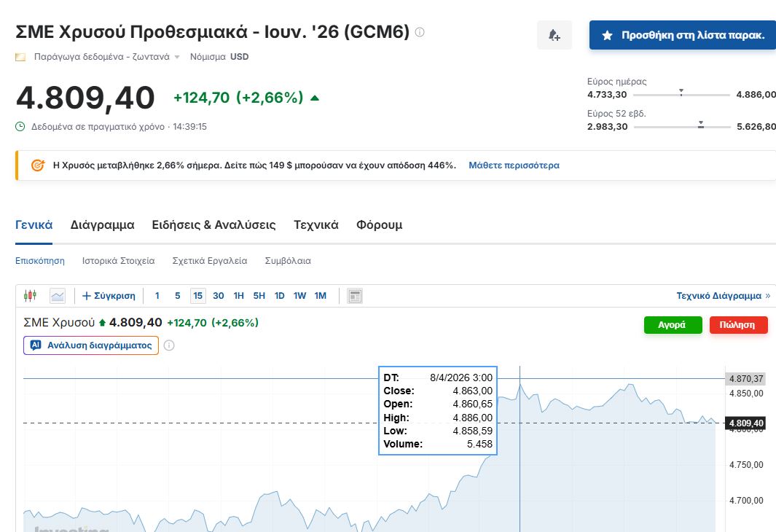Switch chart to area line view

[58, 296]
